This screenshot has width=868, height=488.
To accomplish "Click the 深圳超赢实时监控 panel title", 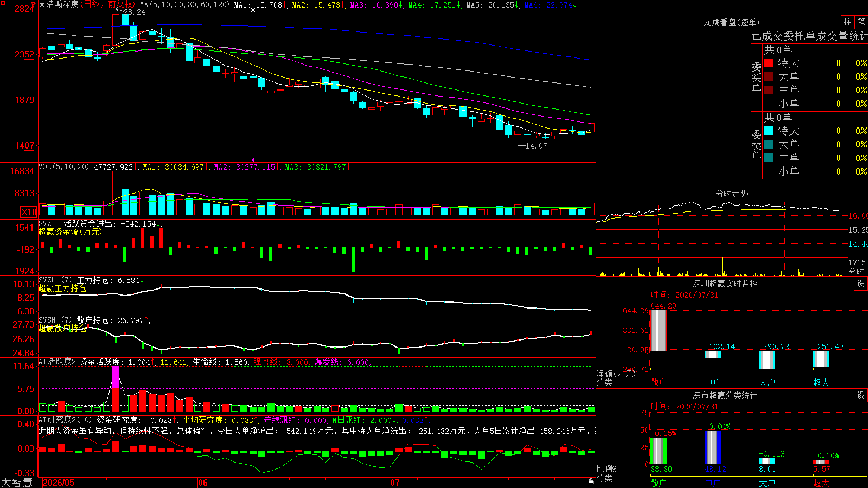I will coord(725,284).
